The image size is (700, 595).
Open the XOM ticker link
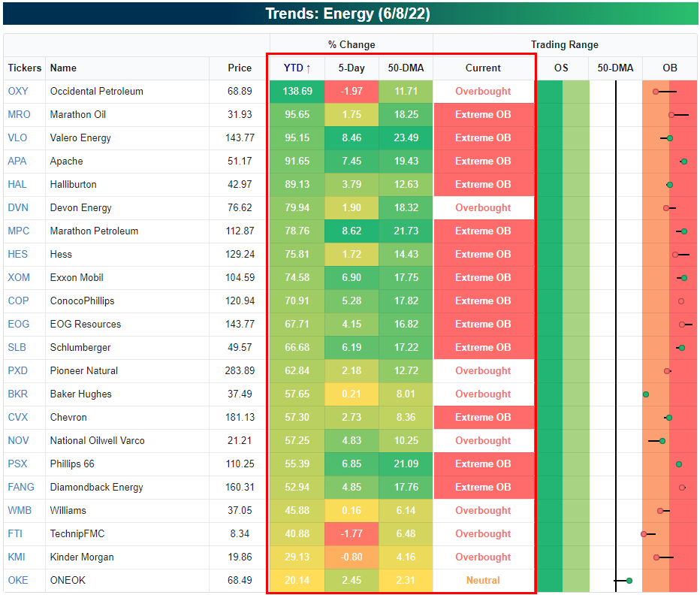(19, 277)
